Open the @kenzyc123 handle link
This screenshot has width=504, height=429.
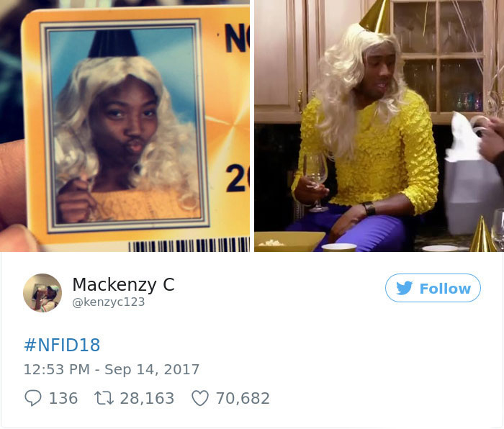coord(109,302)
